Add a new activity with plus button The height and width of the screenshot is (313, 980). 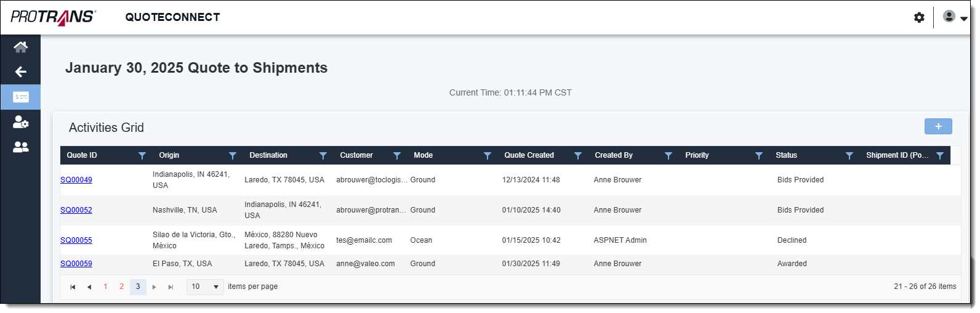tap(938, 126)
